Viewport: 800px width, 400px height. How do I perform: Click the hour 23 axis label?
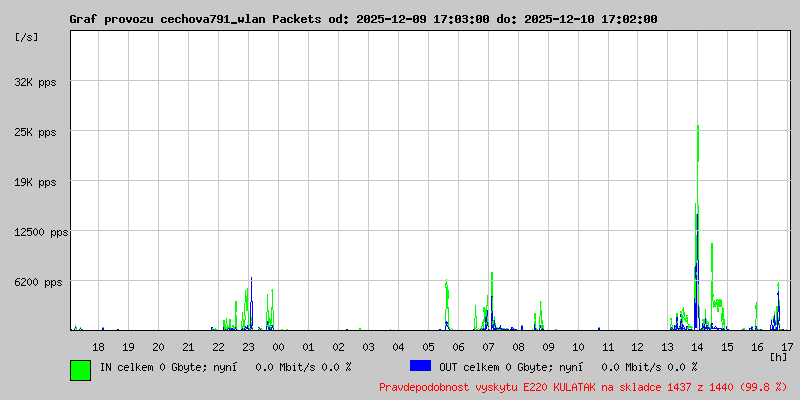point(248,347)
